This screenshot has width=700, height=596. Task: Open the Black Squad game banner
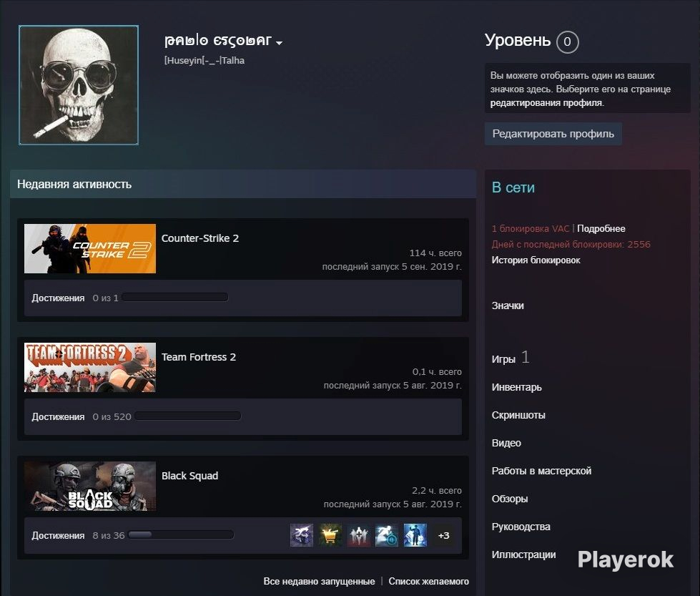(x=89, y=486)
